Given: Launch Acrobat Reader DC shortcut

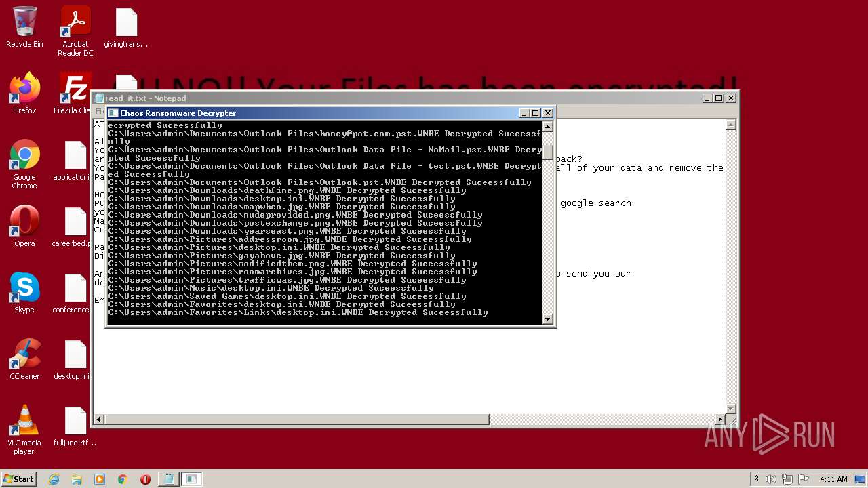Looking at the screenshot, I should [75, 30].
